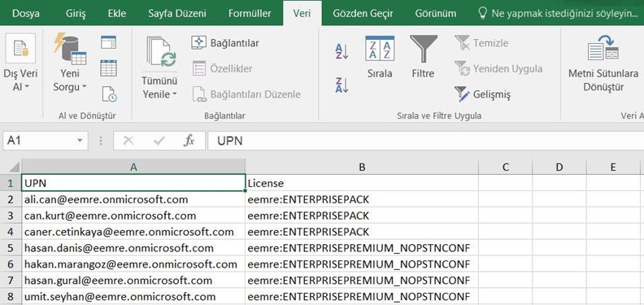This screenshot has height=305, width=644.
Task: Show queries icon beside Yeni Sorgu
Action: (108, 42)
